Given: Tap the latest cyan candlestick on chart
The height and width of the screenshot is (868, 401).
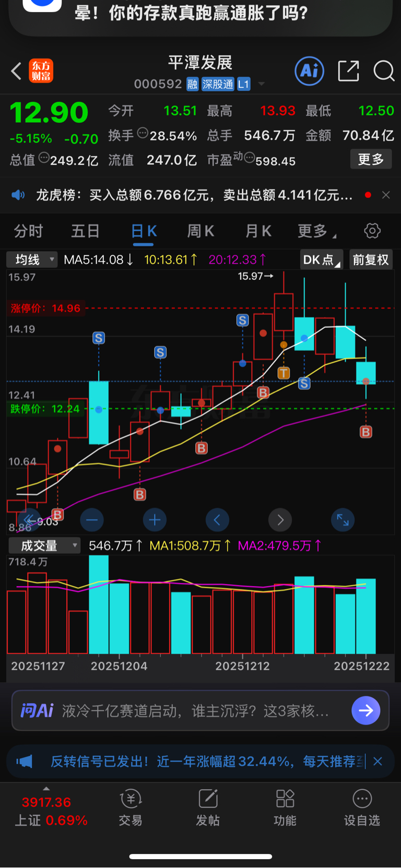Looking at the screenshot, I should coord(366,373).
